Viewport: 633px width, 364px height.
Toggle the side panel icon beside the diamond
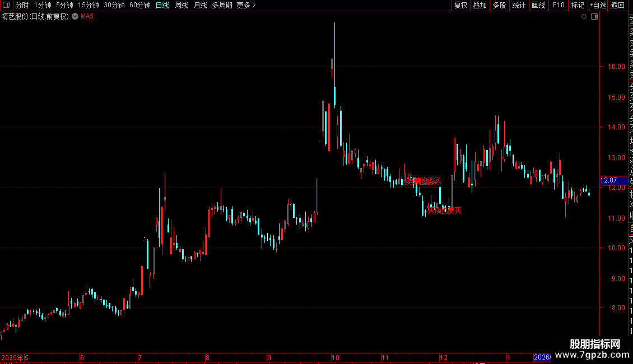click(594, 16)
